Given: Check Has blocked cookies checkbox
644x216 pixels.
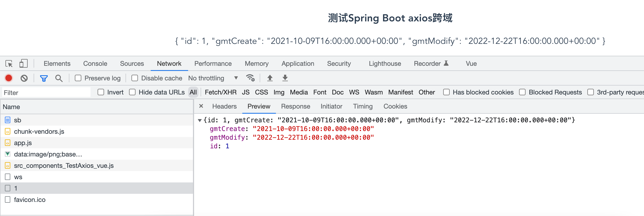Looking at the screenshot, I should 446,92.
